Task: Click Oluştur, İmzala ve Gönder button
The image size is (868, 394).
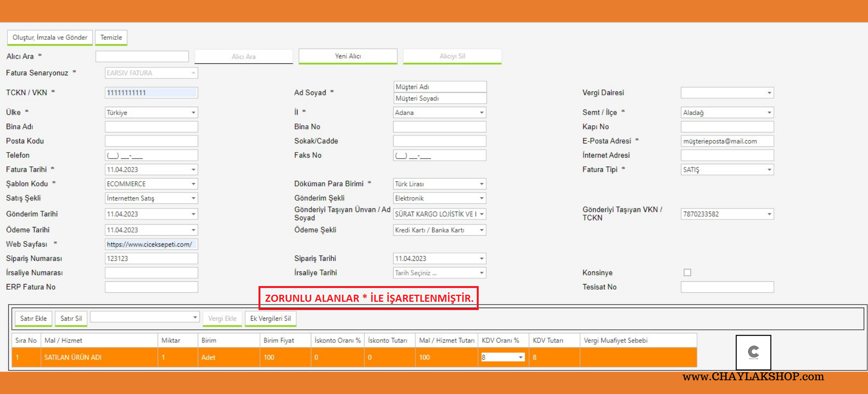Action: 50,37
